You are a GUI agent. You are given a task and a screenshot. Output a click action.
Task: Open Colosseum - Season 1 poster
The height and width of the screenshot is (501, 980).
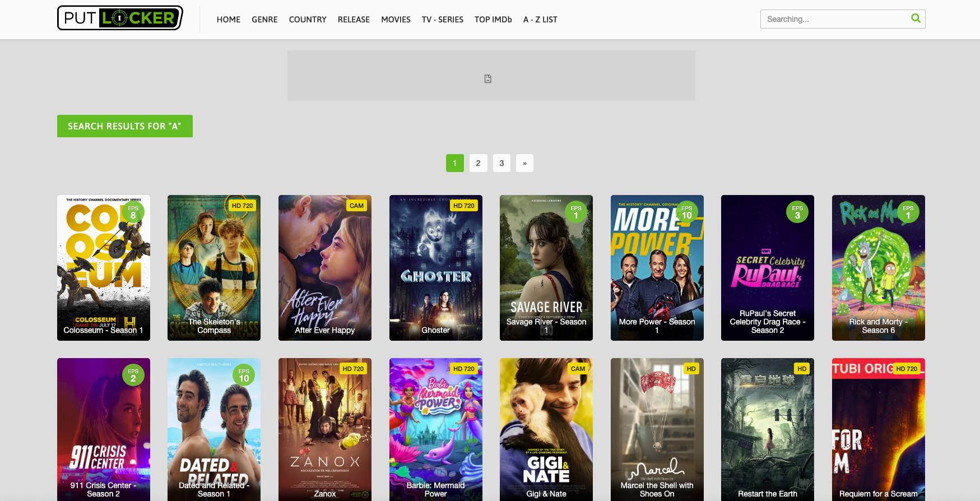pos(104,268)
